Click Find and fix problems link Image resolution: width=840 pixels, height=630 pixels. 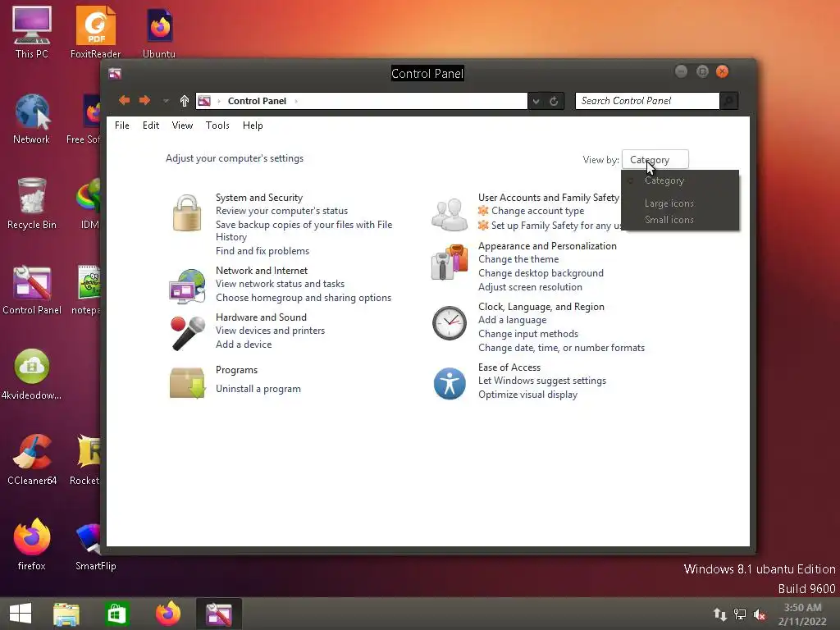coord(262,251)
